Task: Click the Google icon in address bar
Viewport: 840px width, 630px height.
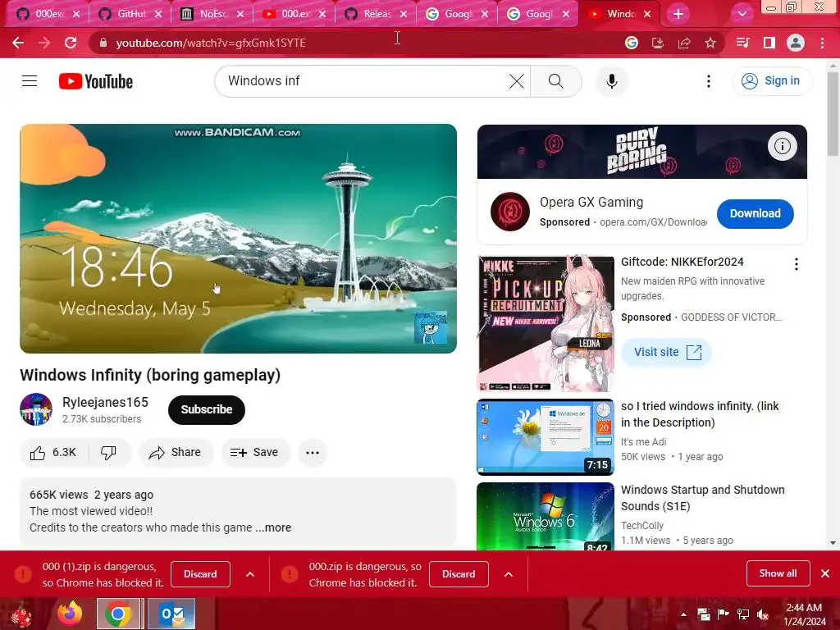Action: [x=631, y=43]
